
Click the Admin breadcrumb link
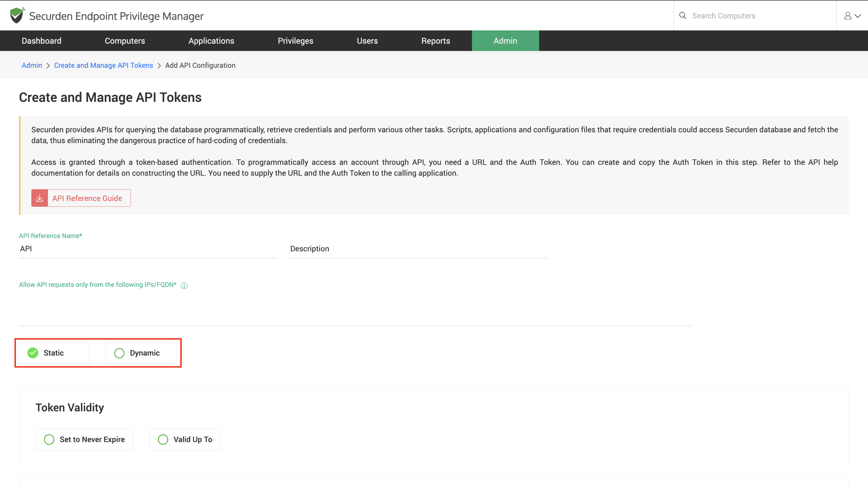pyautogui.click(x=32, y=65)
